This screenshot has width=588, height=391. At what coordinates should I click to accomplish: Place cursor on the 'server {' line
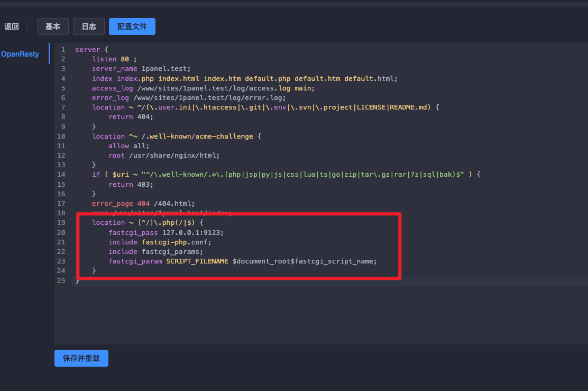(x=91, y=49)
